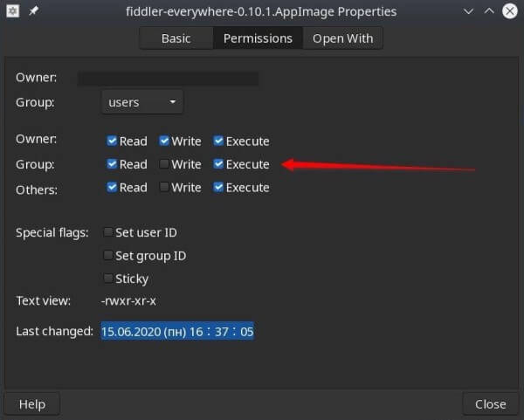Click the Owner name field
The image size is (524, 420).
168,79
